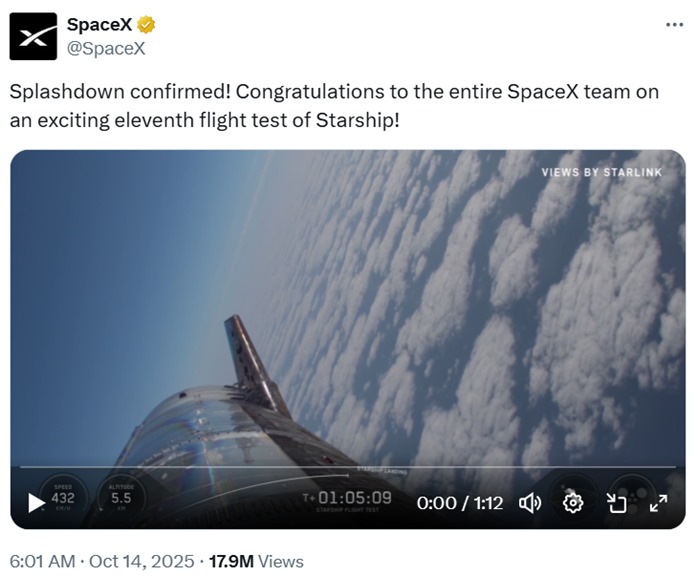The width and height of the screenshot is (698, 576).
Task: Click the Views by Starlink watermark
Action: pyautogui.click(x=601, y=172)
